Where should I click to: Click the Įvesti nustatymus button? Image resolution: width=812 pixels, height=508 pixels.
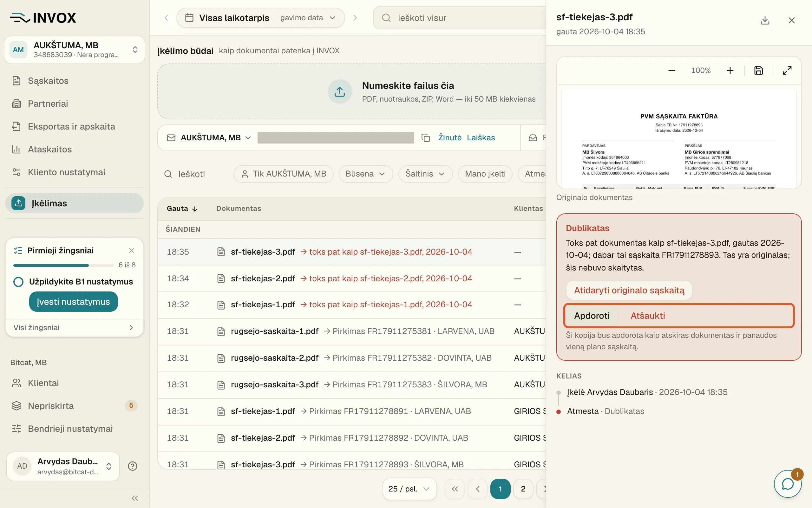point(74,302)
